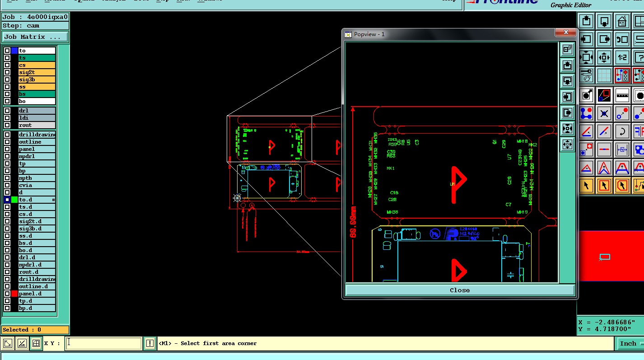Click the Popview zoom out arrows icon
Screen dimensions: 644x360
[568, 145]
